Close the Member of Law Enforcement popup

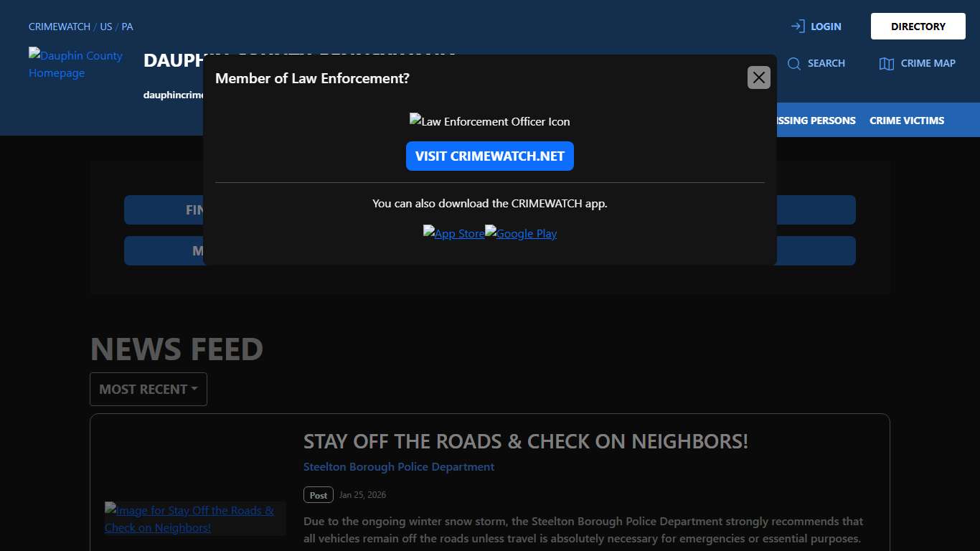(758, 77)
